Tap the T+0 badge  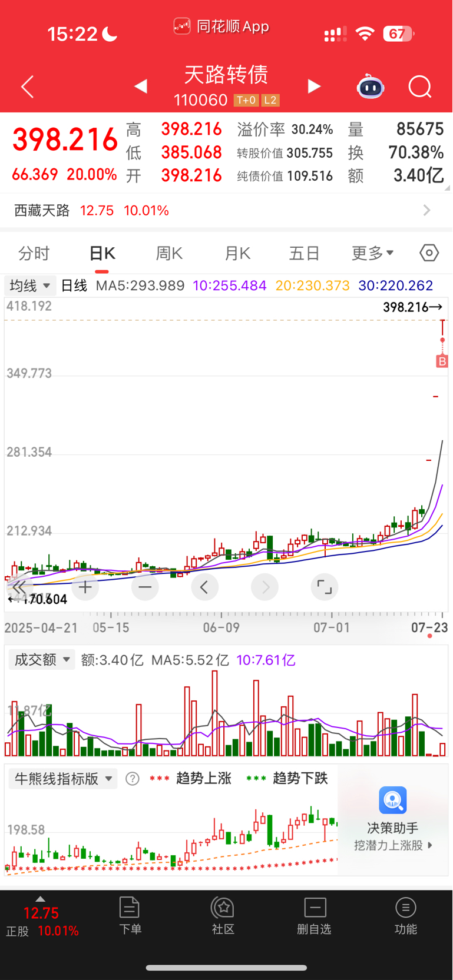tap(246, 100)
